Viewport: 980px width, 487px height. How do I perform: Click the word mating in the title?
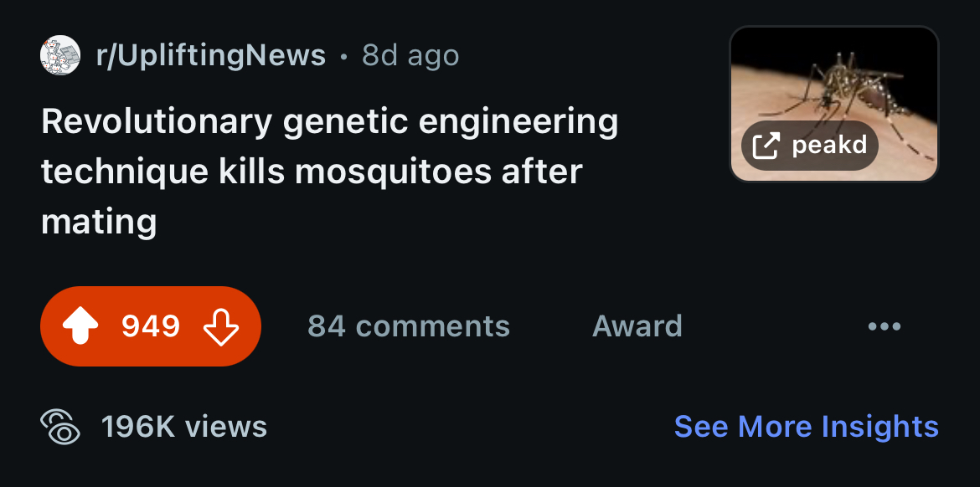click(x=99, y=222)
